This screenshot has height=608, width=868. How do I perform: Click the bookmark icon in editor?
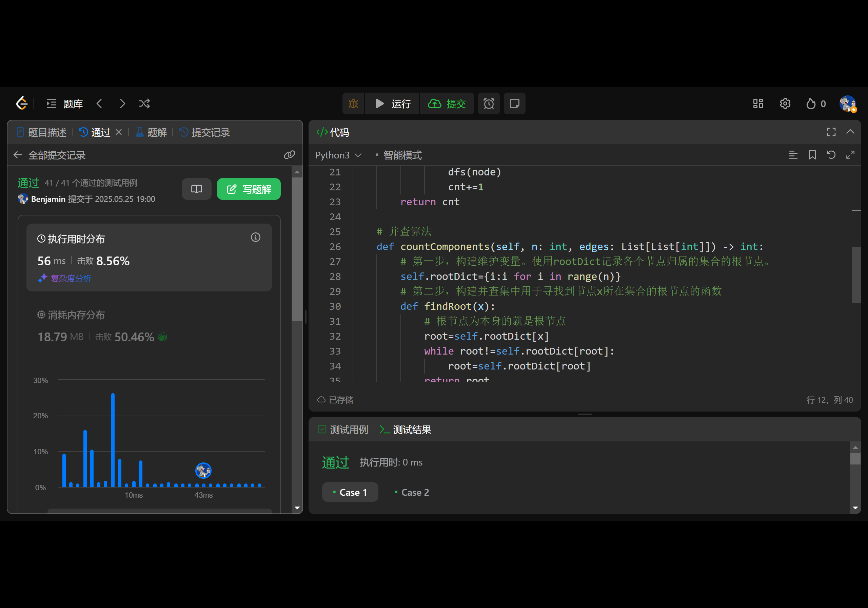tap(812, 155)
